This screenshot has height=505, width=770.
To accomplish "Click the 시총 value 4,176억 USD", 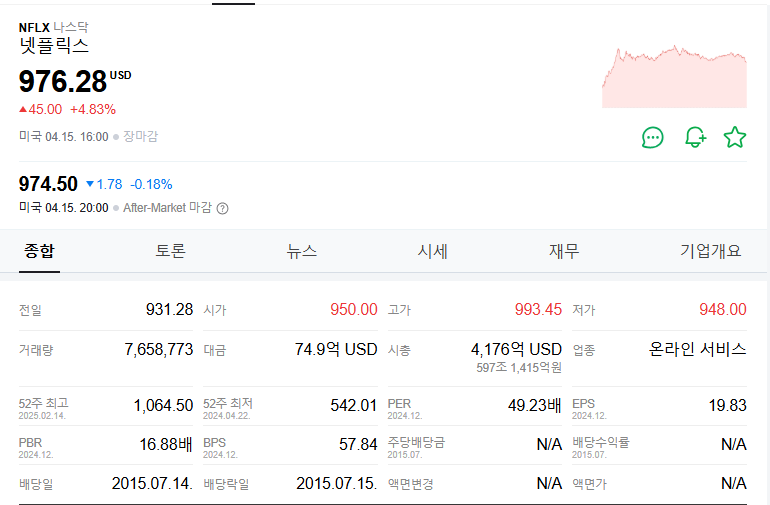I will pos(516,349).
